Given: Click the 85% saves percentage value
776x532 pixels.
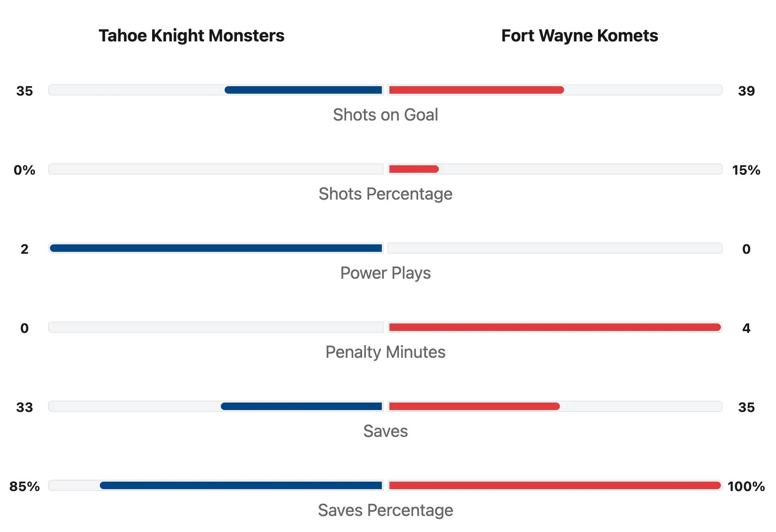Looking at the screenshot, I should [24, 486].
